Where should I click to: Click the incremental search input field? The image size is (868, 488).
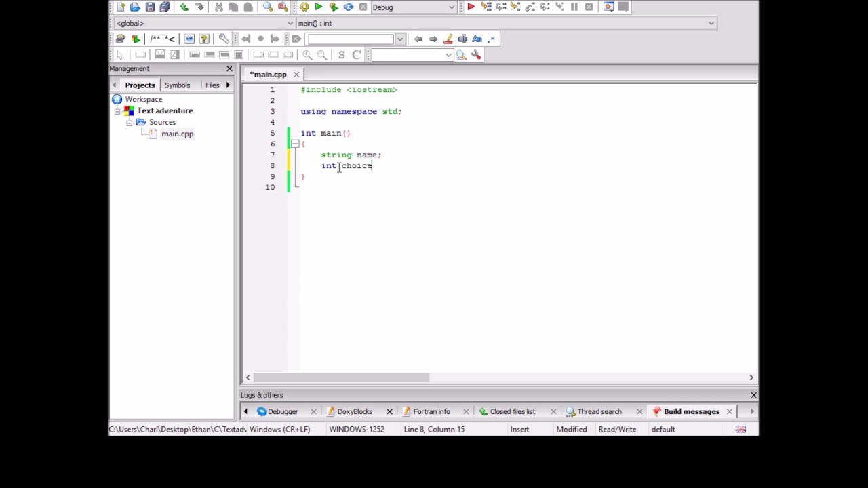click(351, 39)
